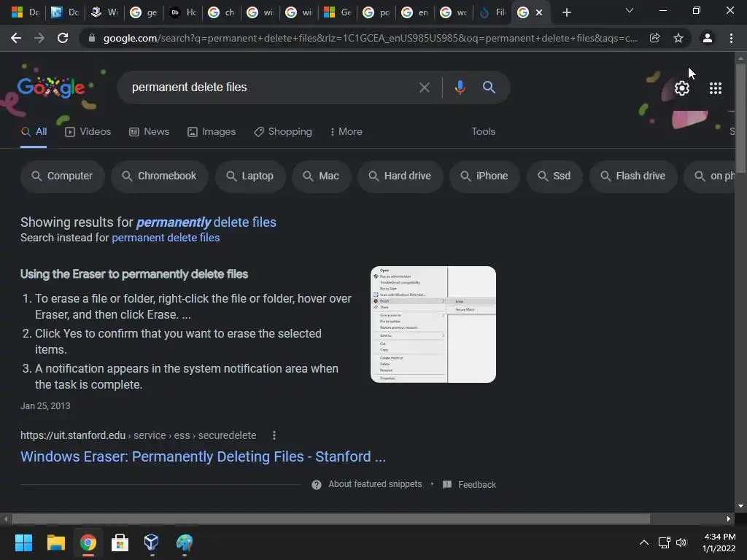Bookmark this tab with star icon

pyautogui.click(x=678, y=38)
